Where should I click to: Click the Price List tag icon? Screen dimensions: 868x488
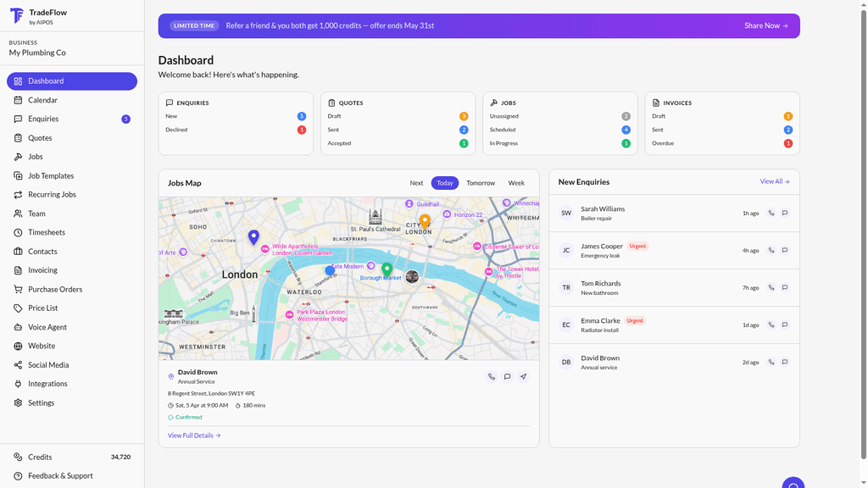click(18, 308)
